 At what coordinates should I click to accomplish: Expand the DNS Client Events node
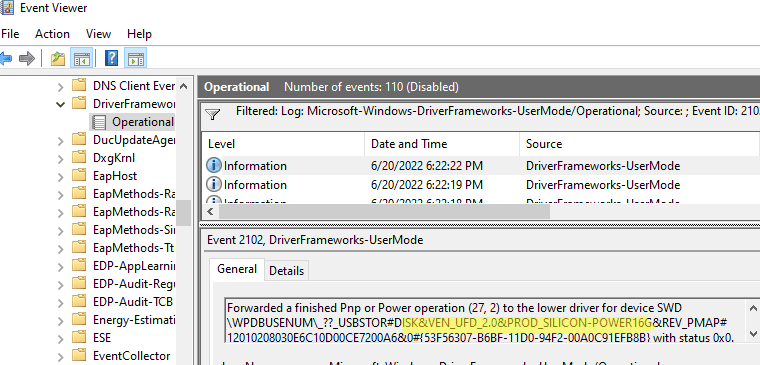(x=61, y=87)
